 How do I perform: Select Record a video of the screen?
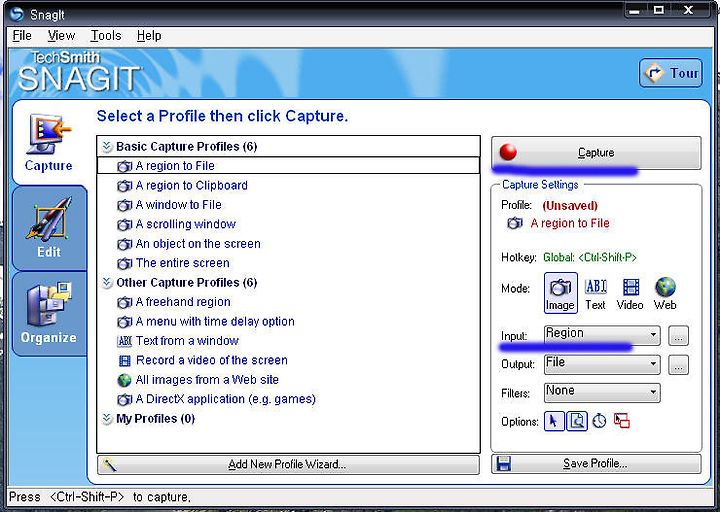tap(212, 360)
